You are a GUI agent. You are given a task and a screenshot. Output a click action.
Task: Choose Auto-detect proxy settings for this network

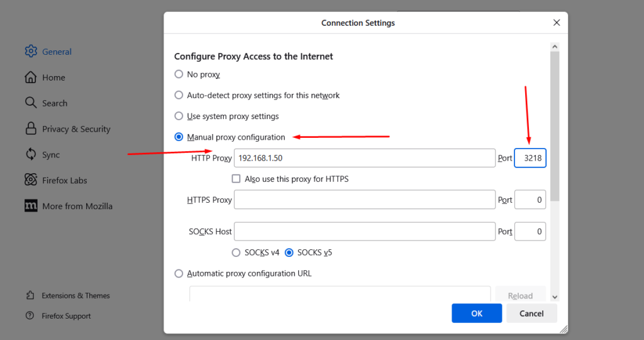point(179,95)
